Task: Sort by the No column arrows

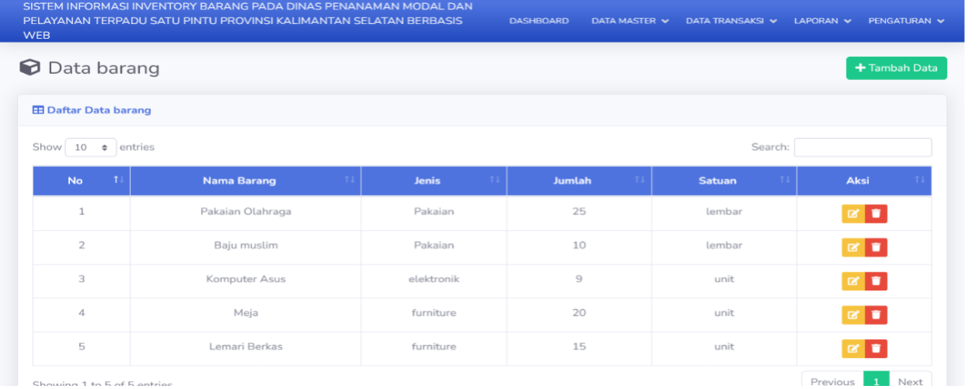Action: tap(118, 180)
